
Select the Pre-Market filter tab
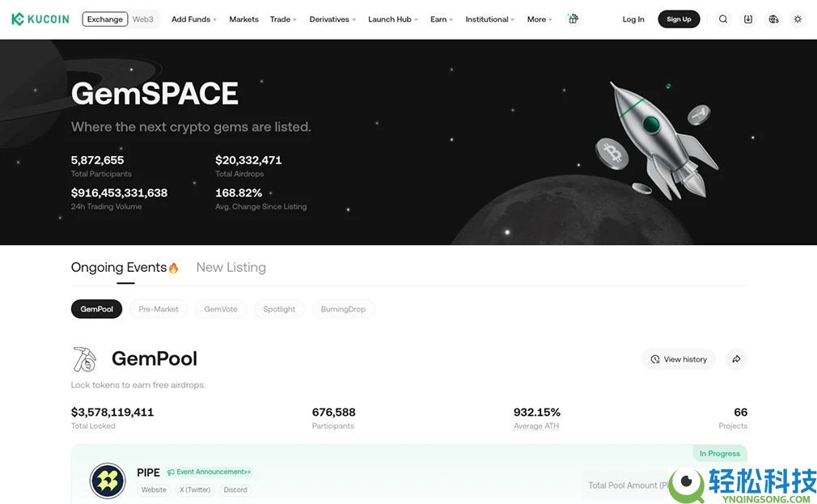159,309
